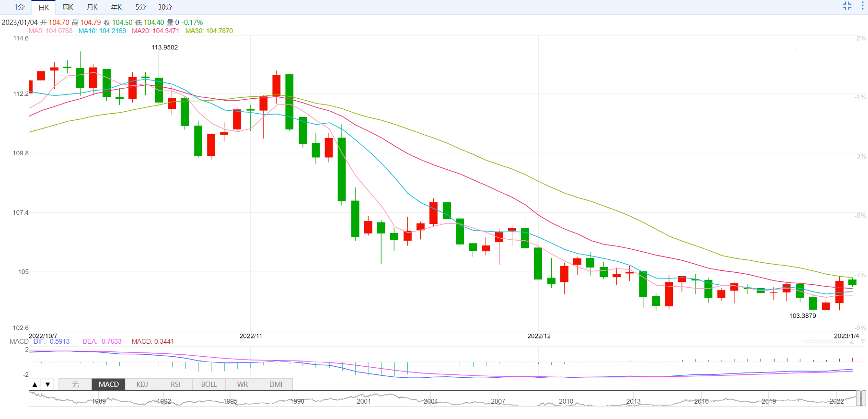Click the 2022/10/7 start date label
Screen dimensions: 868x419
(x=43, y=336)
